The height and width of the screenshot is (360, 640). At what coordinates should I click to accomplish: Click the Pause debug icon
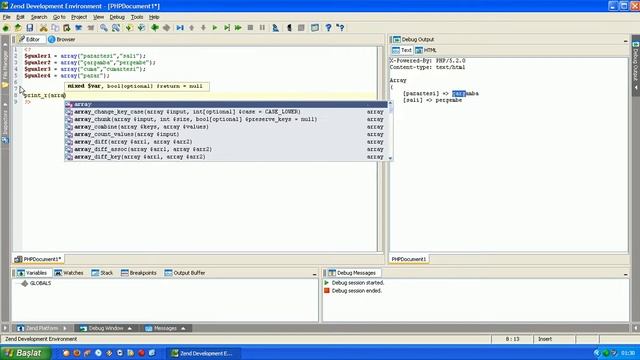[x=262, y=28]
